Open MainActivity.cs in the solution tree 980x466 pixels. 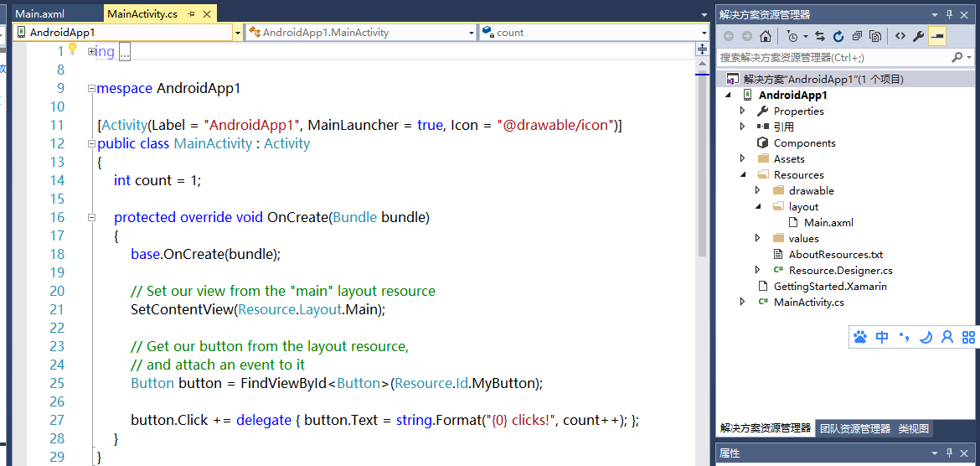(808, 302)
